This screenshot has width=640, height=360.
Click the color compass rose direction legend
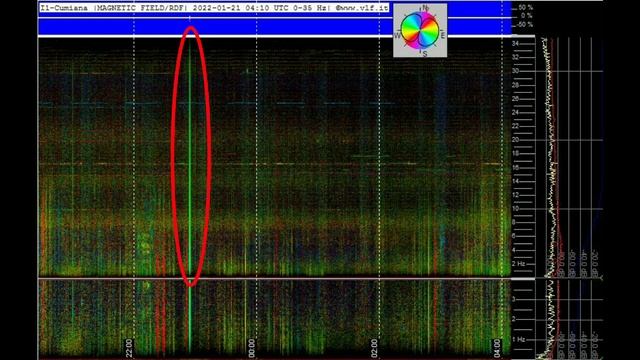[x=420, y=31]
